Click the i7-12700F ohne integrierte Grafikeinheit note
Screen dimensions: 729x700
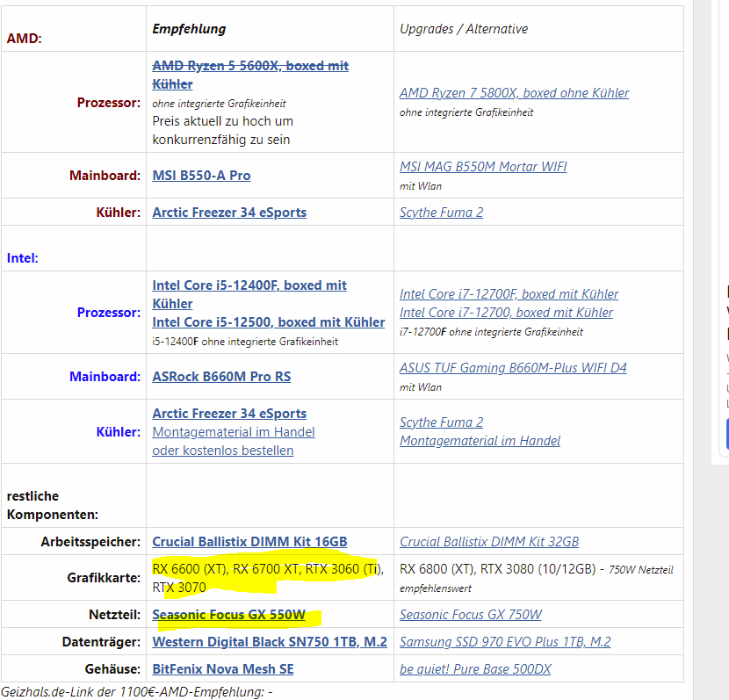491,332
